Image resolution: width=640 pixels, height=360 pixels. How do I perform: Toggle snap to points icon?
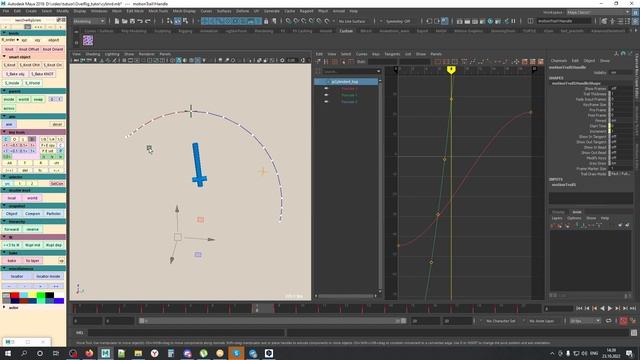tap(304, 21)
